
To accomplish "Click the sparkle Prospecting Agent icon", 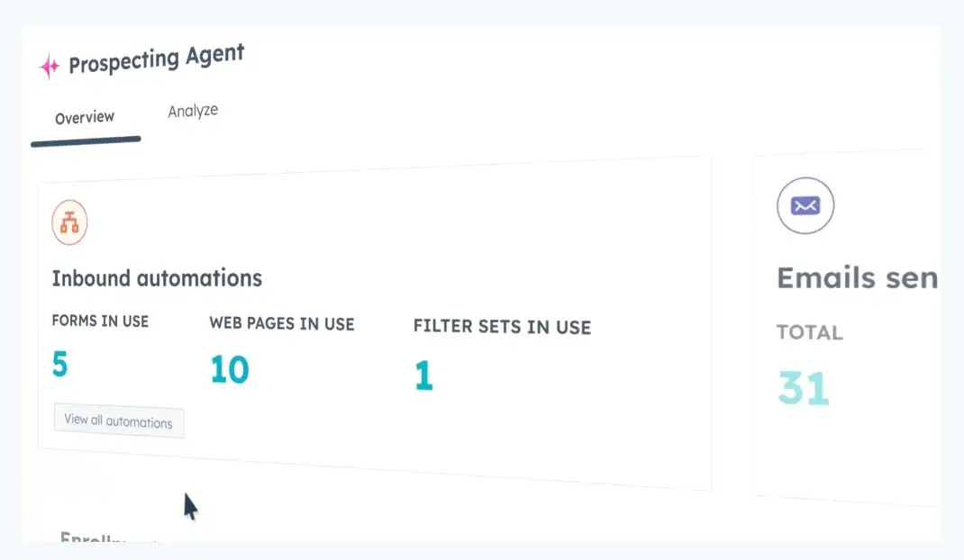I will tap(48, 63).
